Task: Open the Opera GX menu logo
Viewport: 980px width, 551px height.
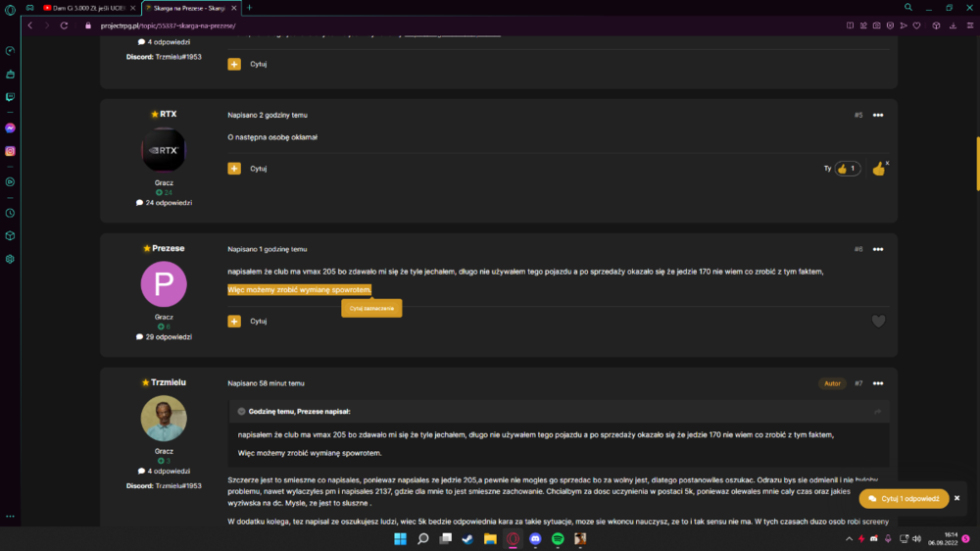Action: pos(10,10)
